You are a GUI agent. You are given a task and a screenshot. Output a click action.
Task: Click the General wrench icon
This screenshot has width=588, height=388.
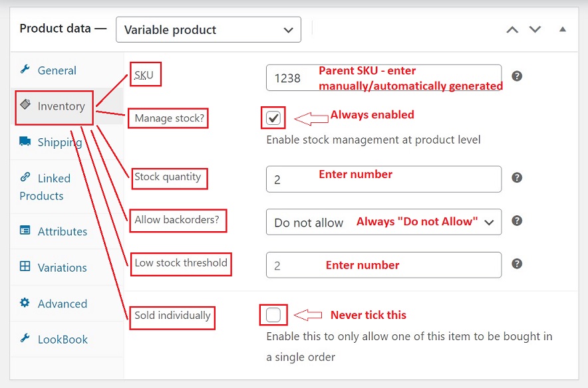(x=25, y=70)
